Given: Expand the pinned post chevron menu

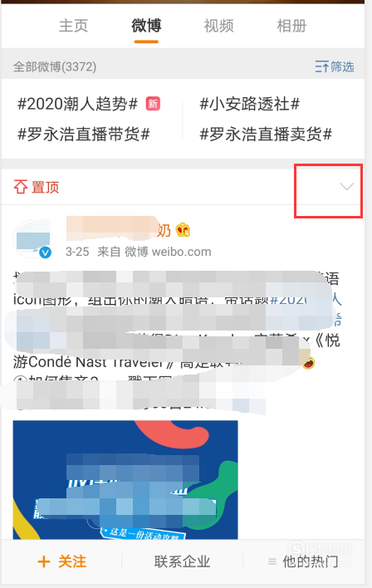Looking at the screenshot, I should click(x=346, y=186).
